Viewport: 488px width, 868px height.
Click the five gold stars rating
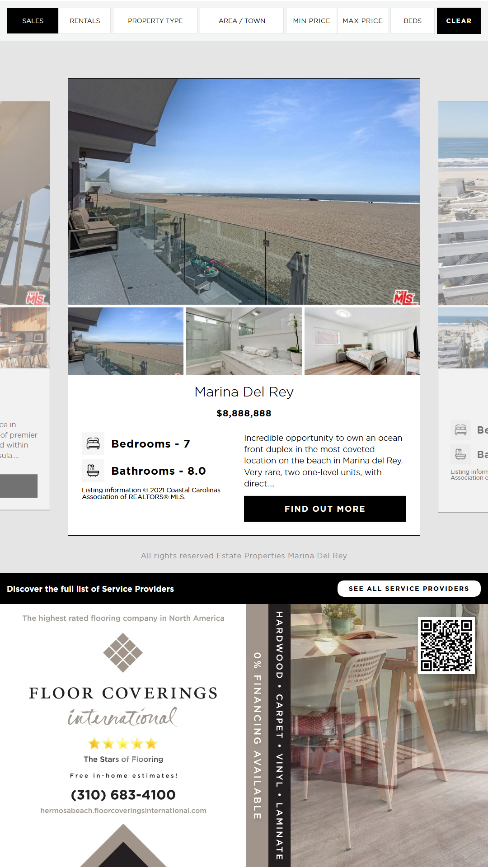coord(123,744)
